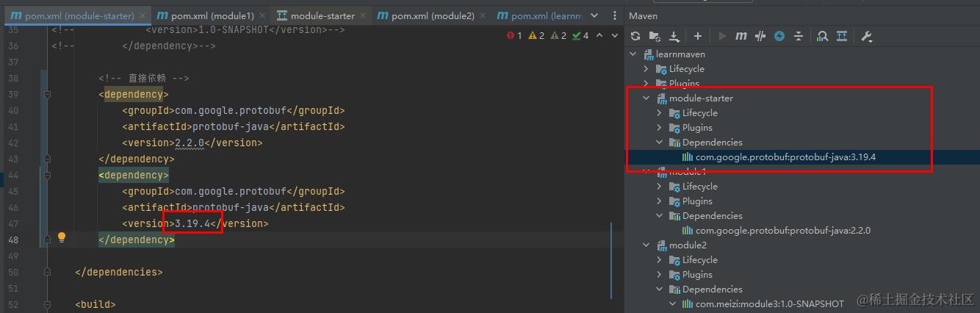Jump to next highlighted error arrow
The image size is (980, 313).
[x=614, y=35]
